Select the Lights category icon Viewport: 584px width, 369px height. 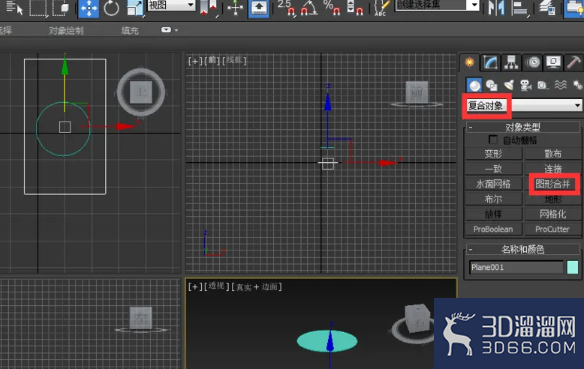click(509, 85)
